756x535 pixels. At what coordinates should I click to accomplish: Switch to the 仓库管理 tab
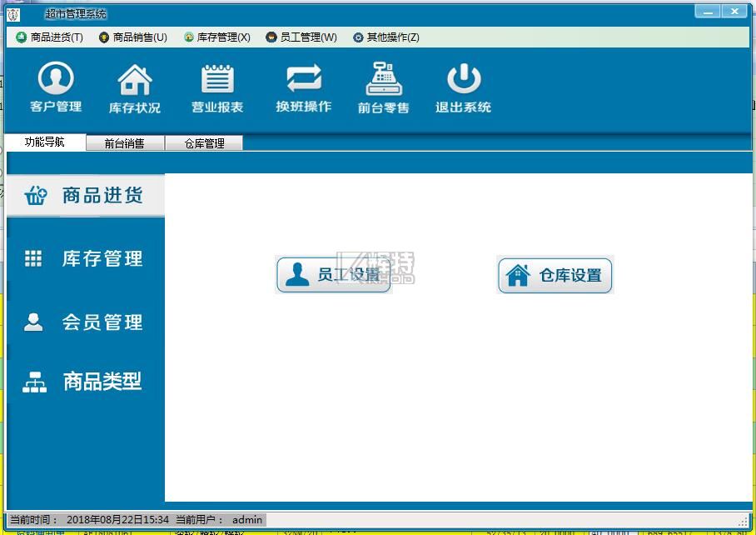(x=204, y=143)
